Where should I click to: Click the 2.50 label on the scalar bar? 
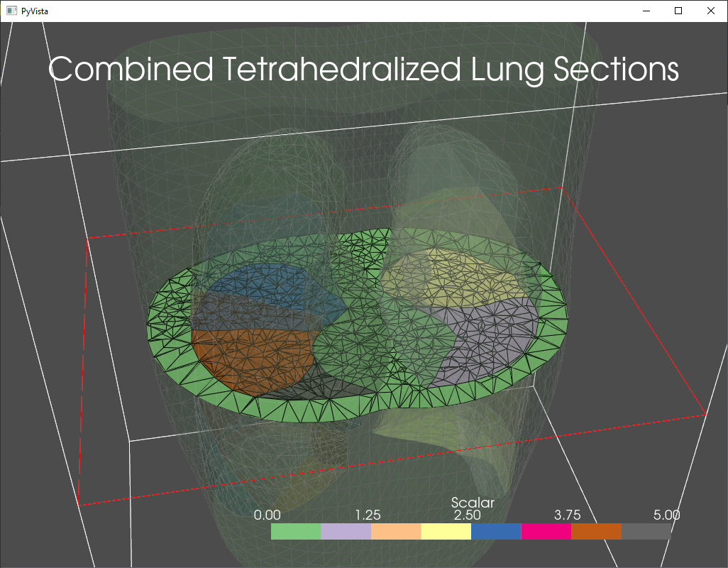[x=468, y=515]
